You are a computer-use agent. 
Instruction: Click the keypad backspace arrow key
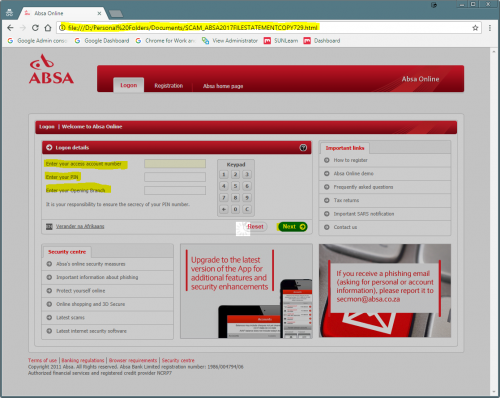(224, 209)
